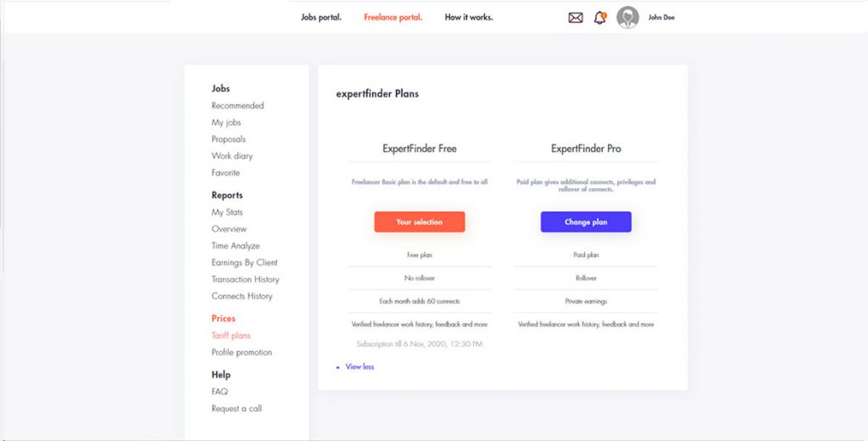This screenshot has height=441, width=868.
Task: Click Request a call link
Action: 236,409
